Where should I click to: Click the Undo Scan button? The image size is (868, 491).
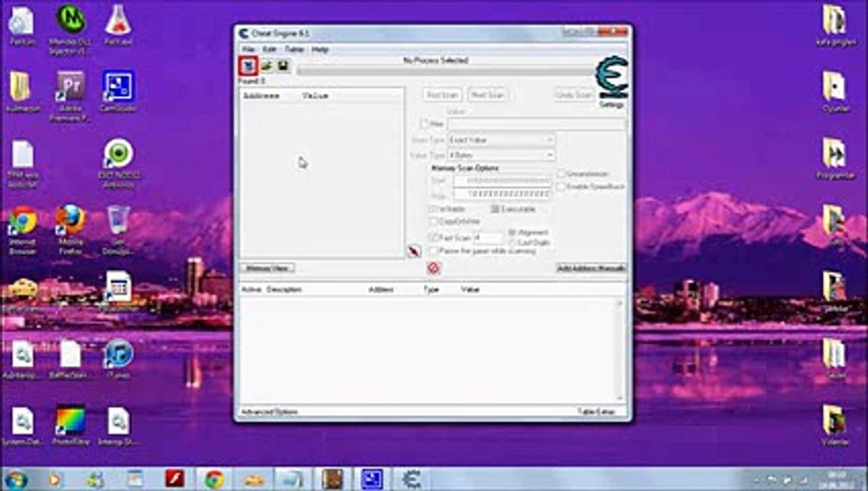click(x=573, y=95)
